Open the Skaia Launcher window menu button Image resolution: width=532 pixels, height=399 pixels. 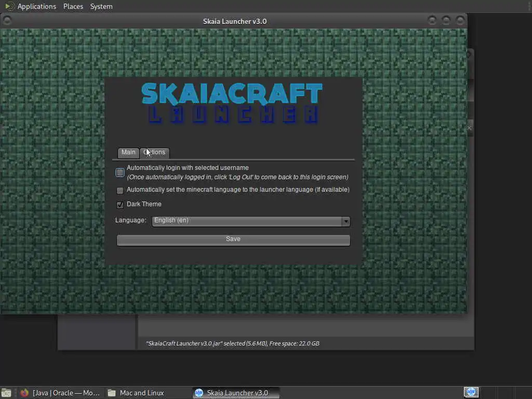click(7, 21)
